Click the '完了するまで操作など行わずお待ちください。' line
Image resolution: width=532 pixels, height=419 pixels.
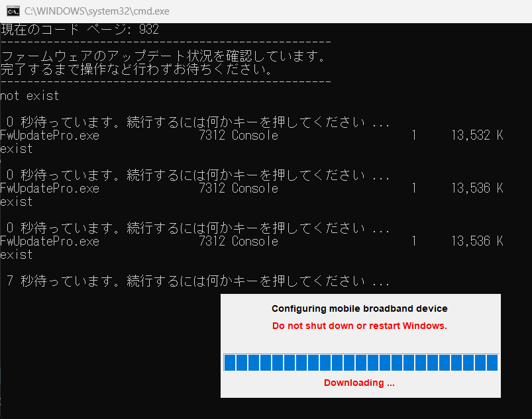(x=136, y=70)
